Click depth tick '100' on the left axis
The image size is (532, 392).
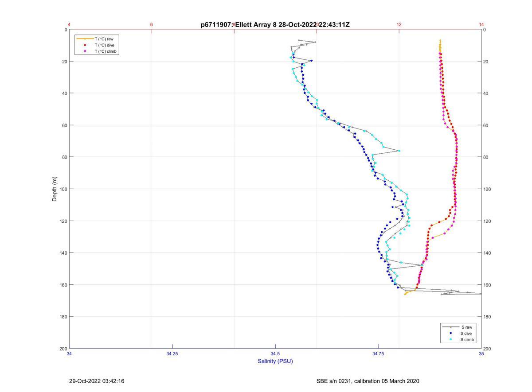(63, 189)
